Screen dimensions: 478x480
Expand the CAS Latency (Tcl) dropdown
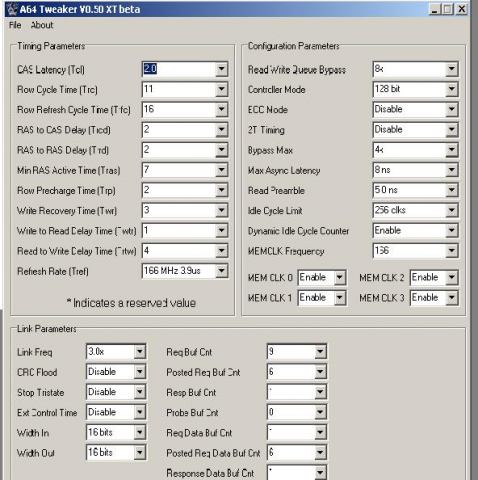(221, 69)
